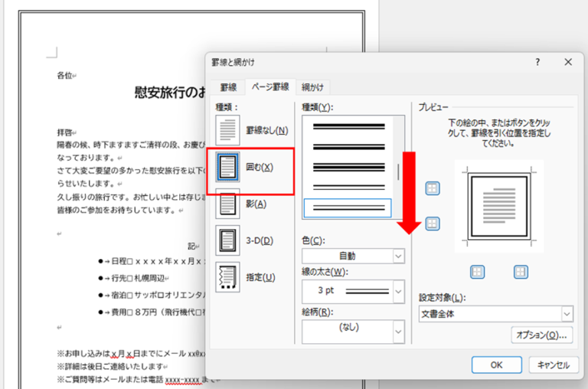This screenshot has width=588, height=389.
Task: Select the highlighted double-line style in list
Action: click(x=347, y=208)
